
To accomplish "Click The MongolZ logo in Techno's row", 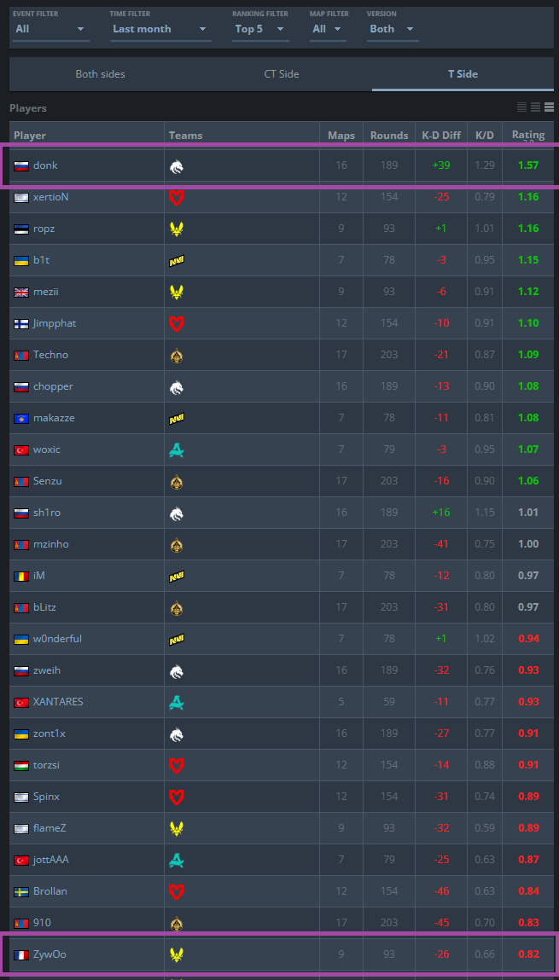I will pos(177,355).
